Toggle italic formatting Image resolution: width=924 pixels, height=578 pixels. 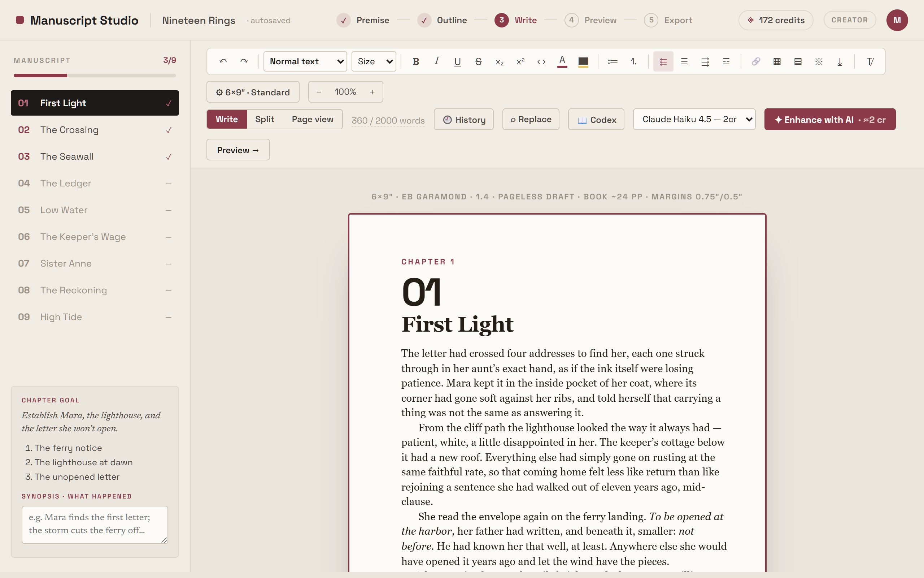coord(437,61)
